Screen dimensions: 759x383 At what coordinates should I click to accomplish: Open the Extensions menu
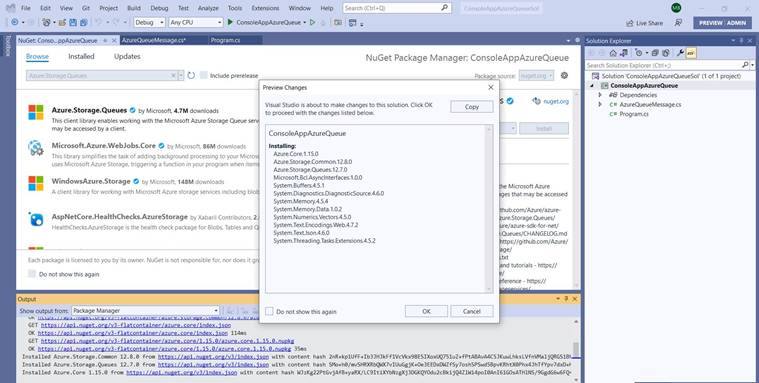(x=265, y=8)
